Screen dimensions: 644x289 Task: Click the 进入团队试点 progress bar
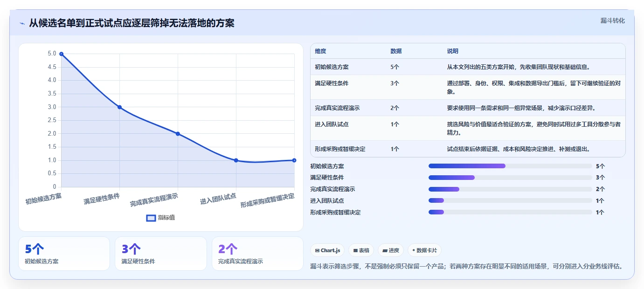[510, 201]
